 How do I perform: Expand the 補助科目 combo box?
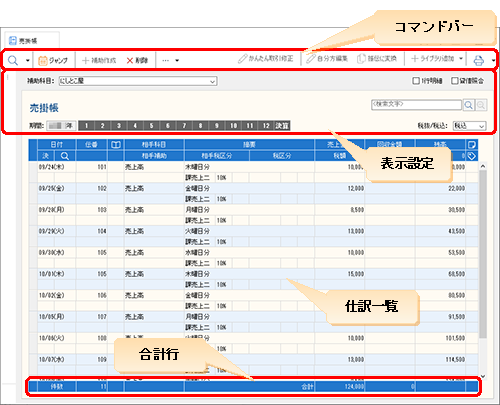pyautogui.click(x=138, y=81)
